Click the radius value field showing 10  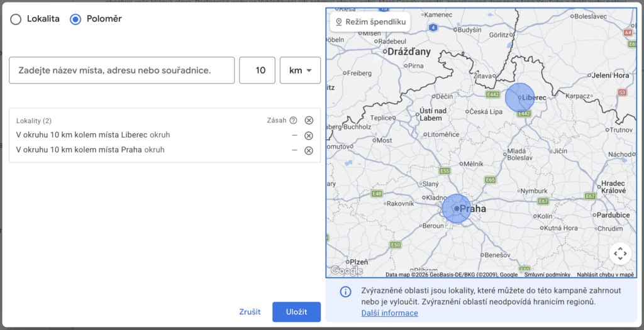click(257, 70)
